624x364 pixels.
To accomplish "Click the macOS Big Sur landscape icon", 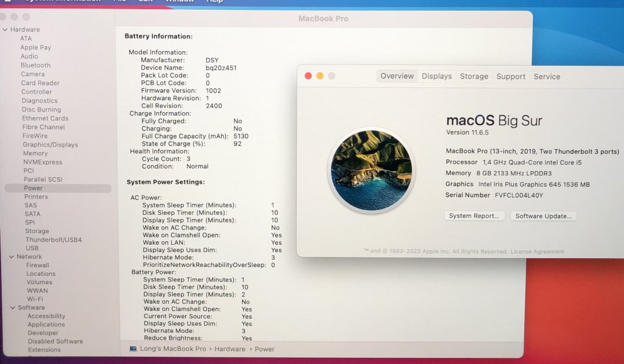I will pyautogui.click(x=372, y=170).
